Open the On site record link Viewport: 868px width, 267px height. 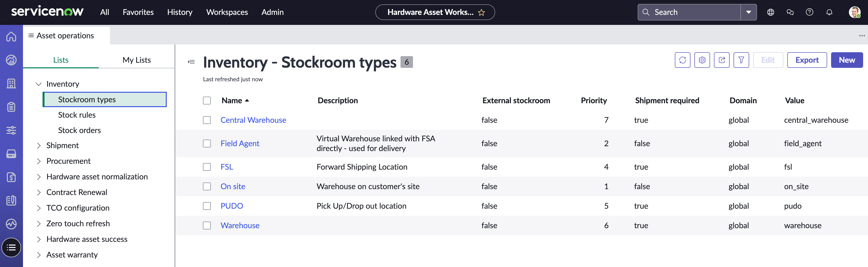pos(233,187)
